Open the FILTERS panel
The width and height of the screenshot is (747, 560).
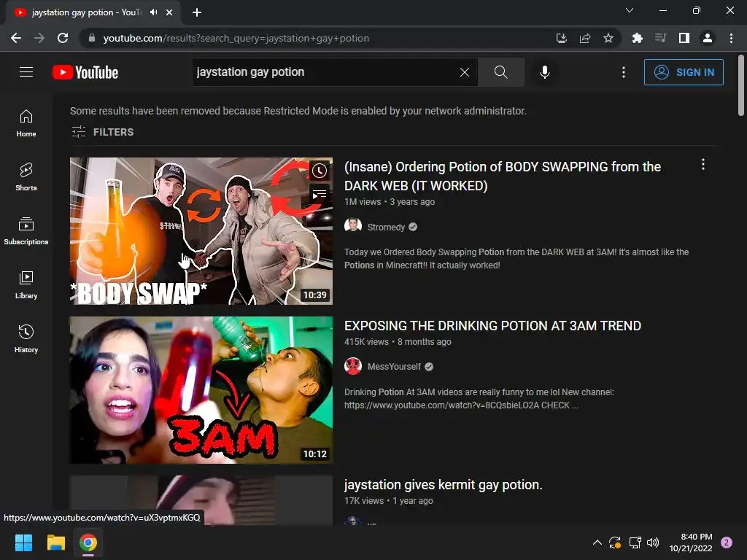[102, 132]
